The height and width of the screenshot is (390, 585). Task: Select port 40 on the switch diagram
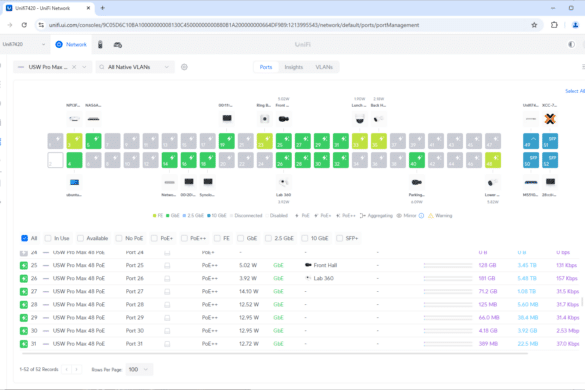(x=417, y=160)
